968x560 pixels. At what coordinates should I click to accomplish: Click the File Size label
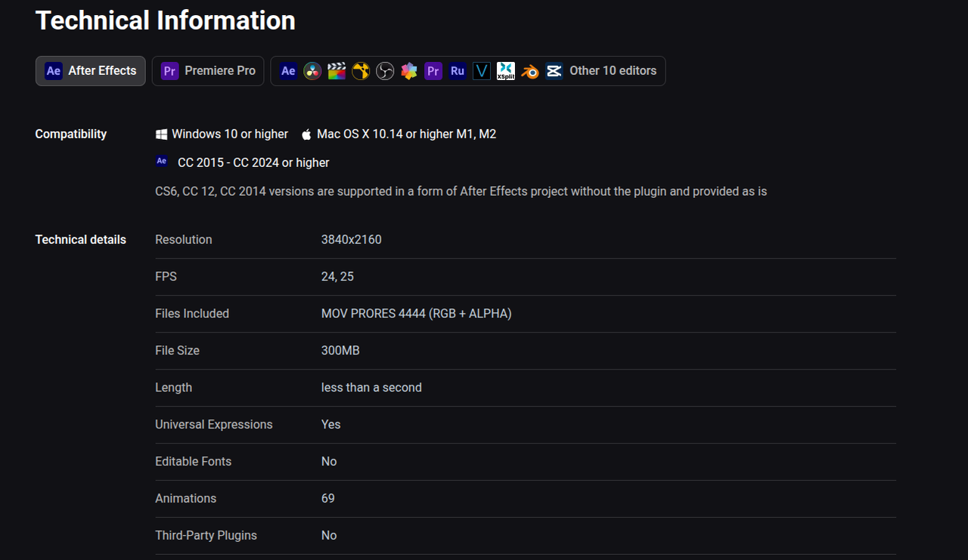[x=178, y=351]
